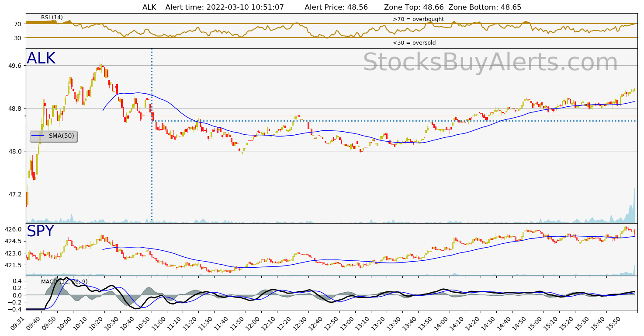Click the vertical dotted alert-time marker line
This screenshot has height=336, width=644.
(152, 136)
